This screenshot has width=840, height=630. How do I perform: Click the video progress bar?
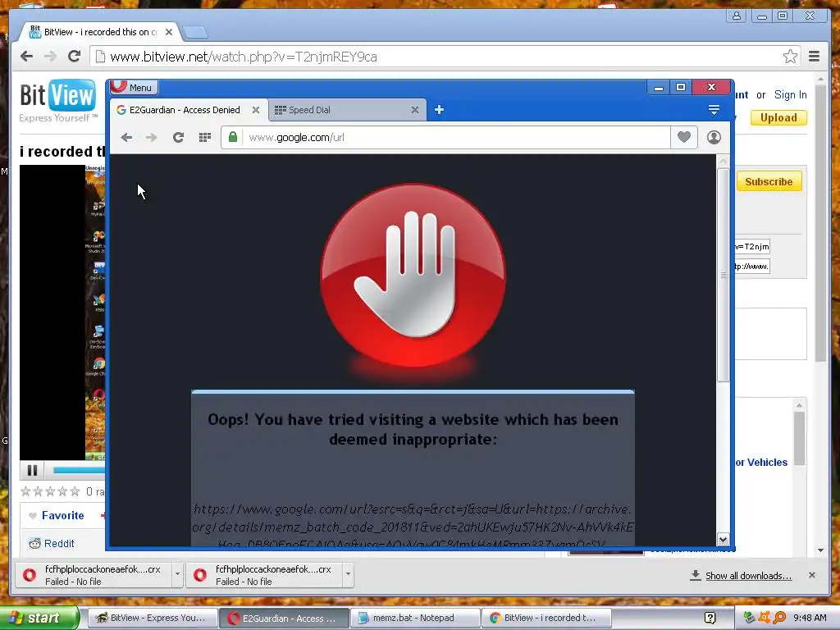79,470
